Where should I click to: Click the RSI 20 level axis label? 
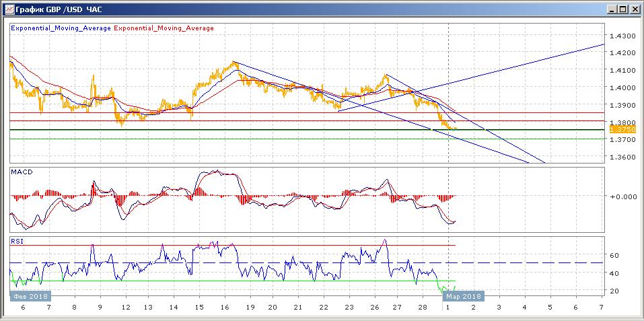[x=614, y=291]
